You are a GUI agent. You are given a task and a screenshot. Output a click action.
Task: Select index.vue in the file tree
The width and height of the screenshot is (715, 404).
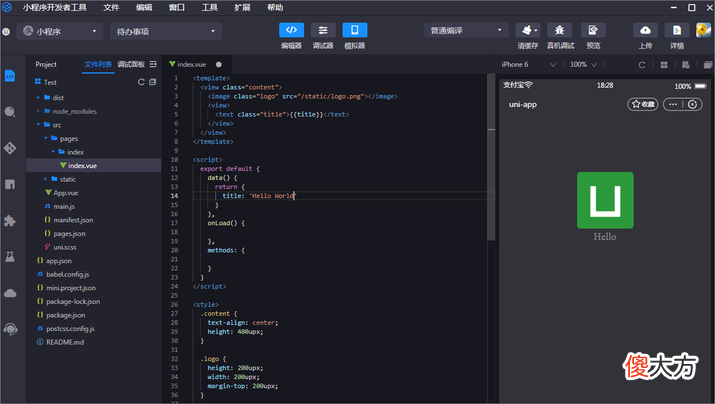coord(93,166)
